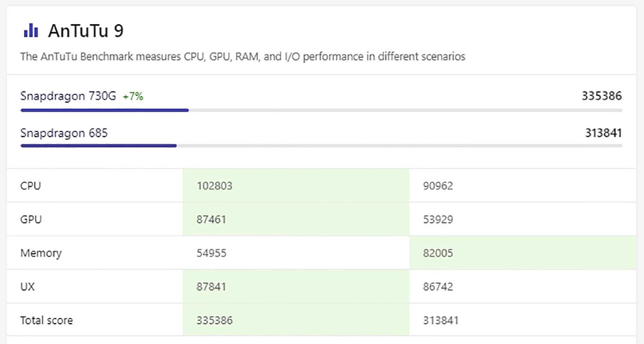Click GPU value 87461
Screen dimensions: 644x344
click(x=211, y=219)
